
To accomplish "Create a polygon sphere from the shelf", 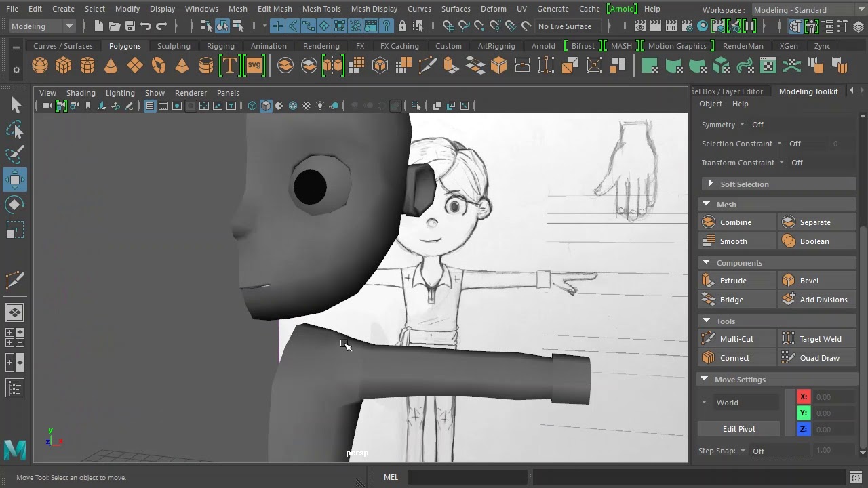I will click(x=40, y=66).
